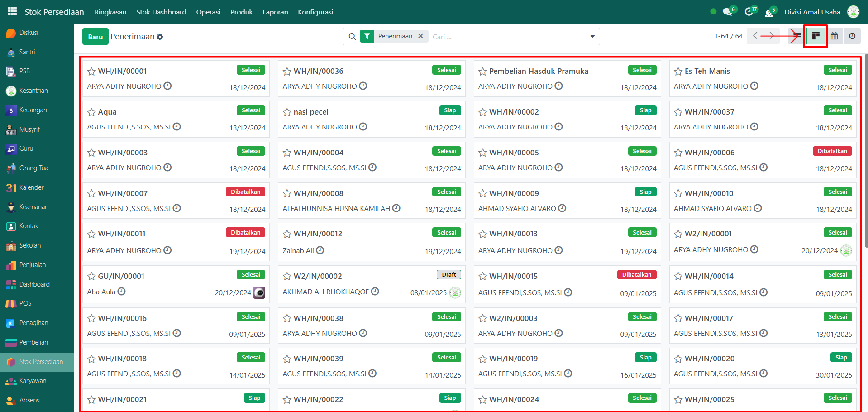Image resolution: width=868 pixels, height=412 pixels.
Task: Open the Laporan menu
Action: [275, 12]
